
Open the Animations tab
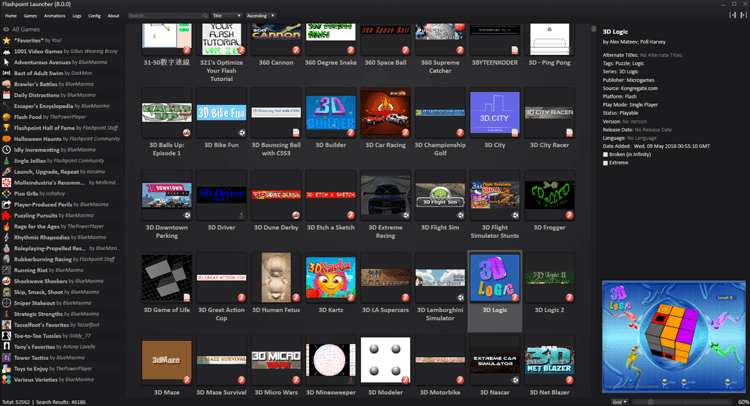pyautogui.click(x=55, y=16)
